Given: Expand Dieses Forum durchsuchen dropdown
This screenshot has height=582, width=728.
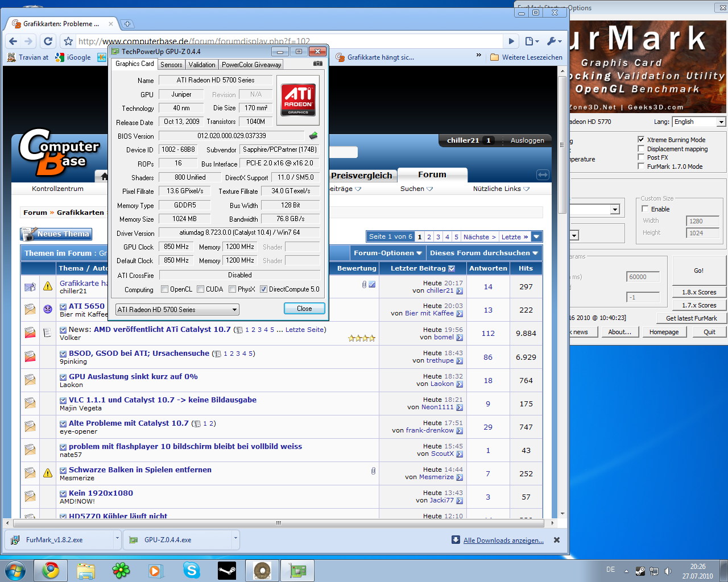Looking at the screenshot, I should [483, 253].
